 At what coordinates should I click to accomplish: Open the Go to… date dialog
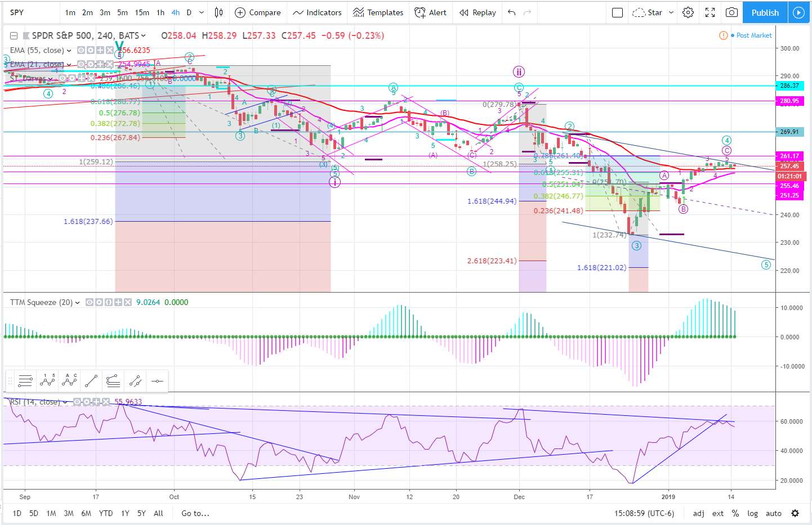point(195,513)
